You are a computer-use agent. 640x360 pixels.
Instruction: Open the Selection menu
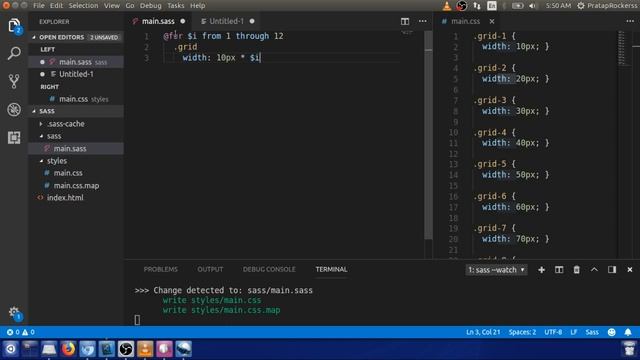coord(83,6)
